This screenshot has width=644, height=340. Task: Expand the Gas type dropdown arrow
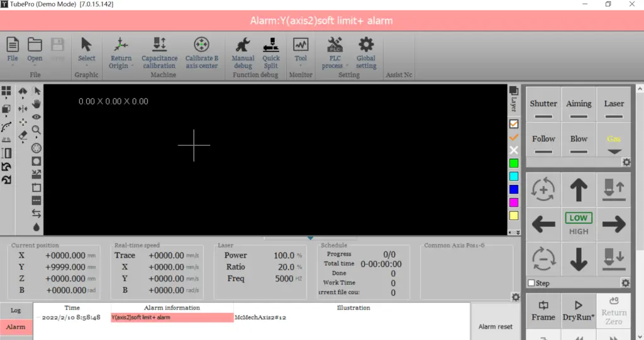[x=614, y=151]
